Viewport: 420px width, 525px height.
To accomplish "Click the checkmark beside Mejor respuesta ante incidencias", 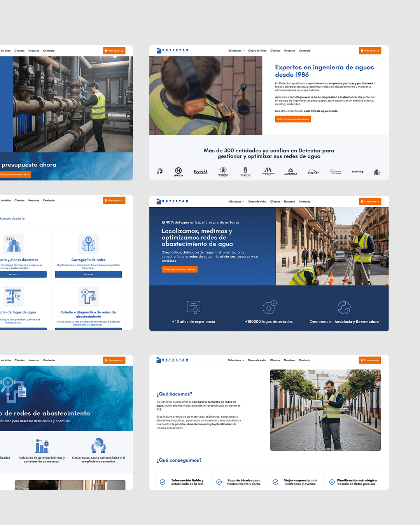I will click(x=275, y=482).
